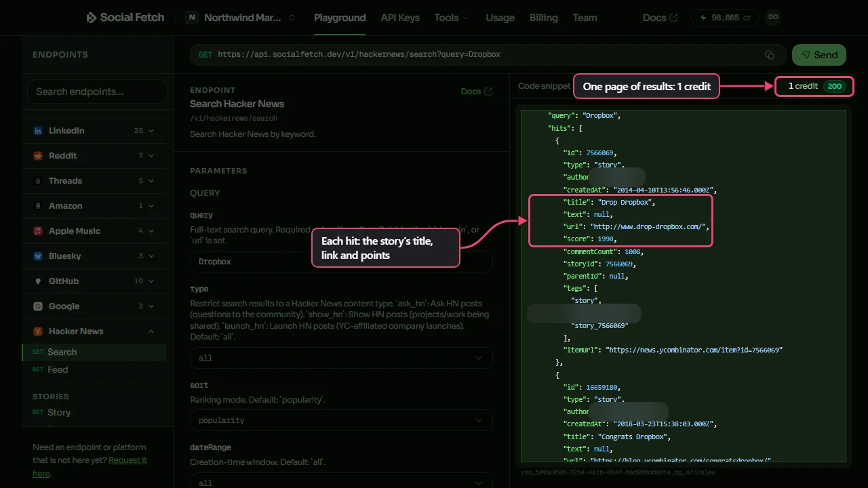Click the Google platform icon
The image size is (868, 488).
click(38, 306)
